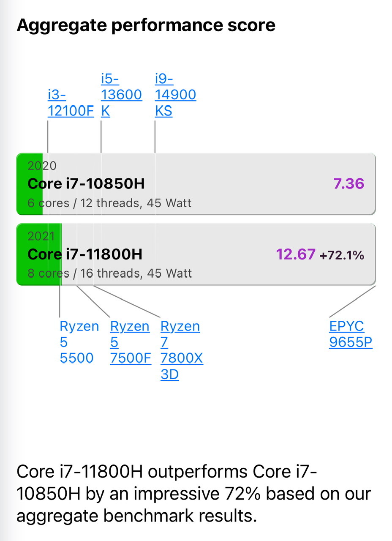Click the benchmark summary paragraph text
Viewport: 392px width, 541px height.
193,494
